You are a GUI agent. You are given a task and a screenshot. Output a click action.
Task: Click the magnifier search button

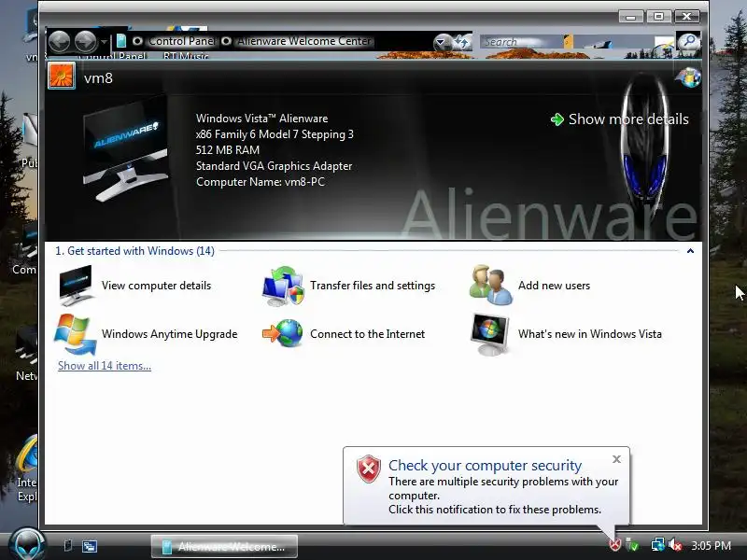(x=688, y=42)
